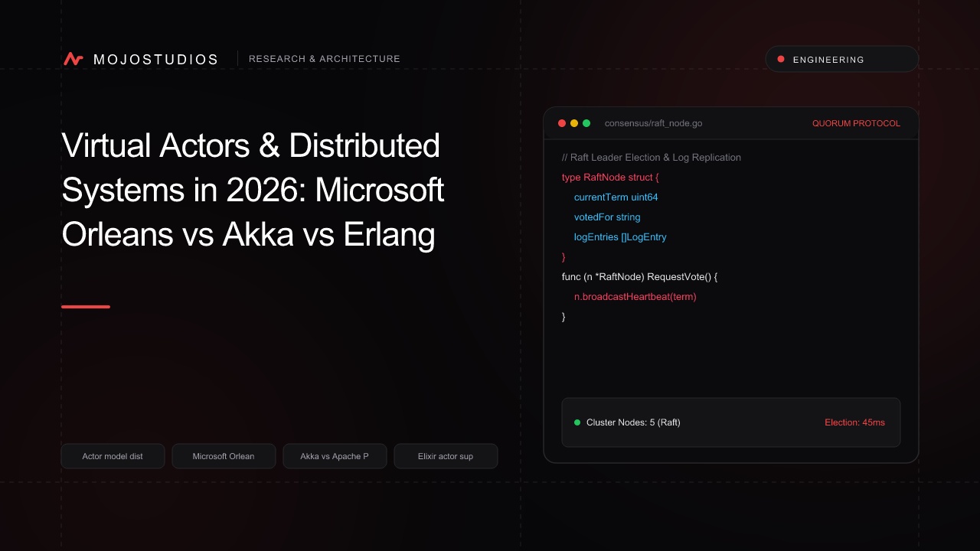
Task: Select the 'Microsoft Orlean' tag
Action: [x=224, y=456]
